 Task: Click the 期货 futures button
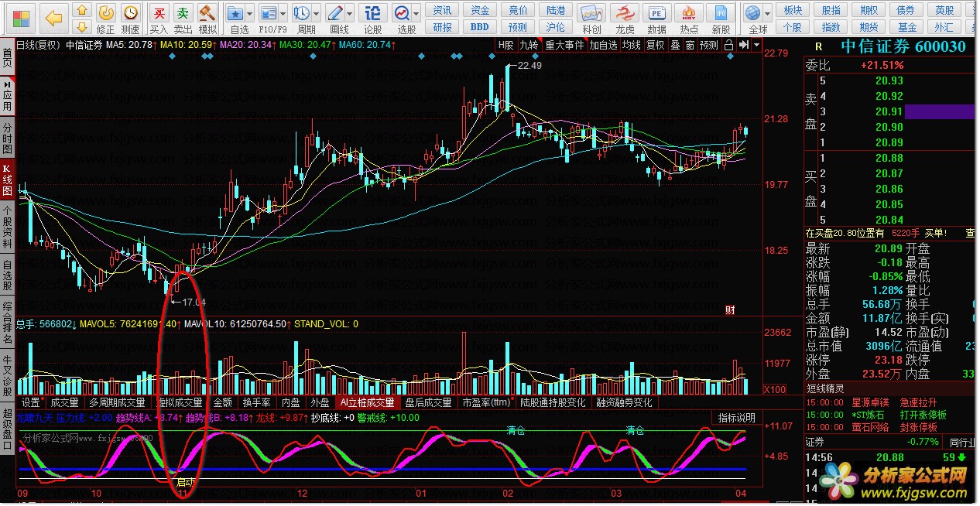pos(869,26)
